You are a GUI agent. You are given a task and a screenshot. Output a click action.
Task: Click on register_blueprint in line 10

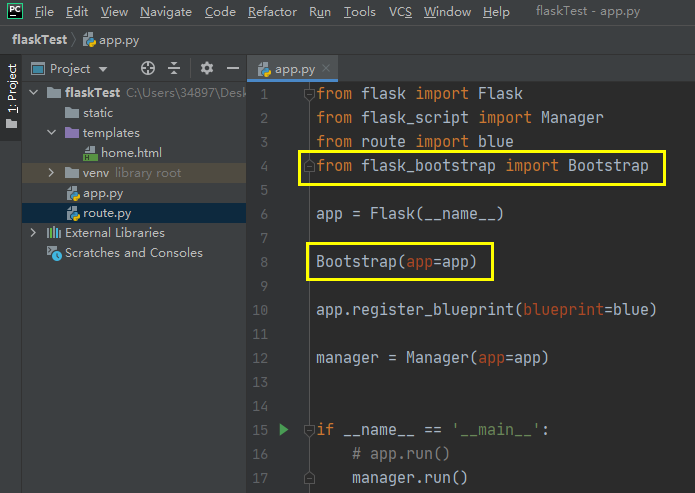[433, 310]
